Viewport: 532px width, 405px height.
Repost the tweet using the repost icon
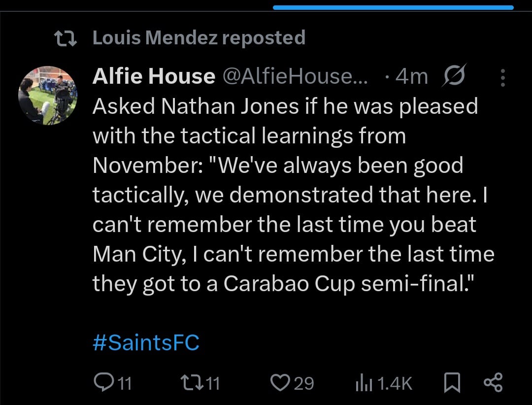tap(190, 383)
